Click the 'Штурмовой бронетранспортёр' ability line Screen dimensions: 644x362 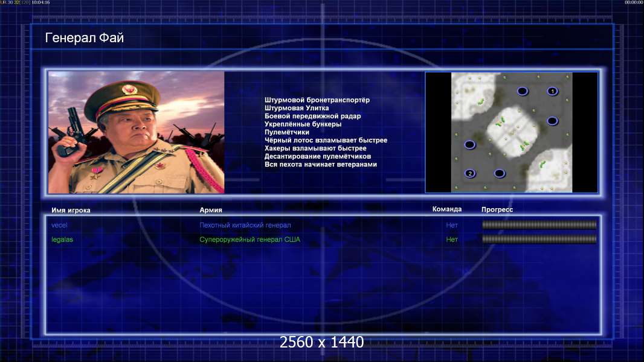317,100
